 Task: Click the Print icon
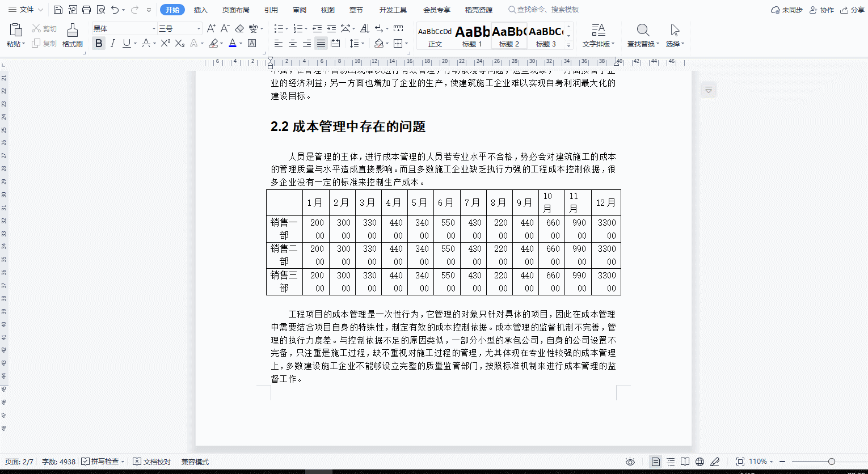pyautogui.click(x=86, y=10)
